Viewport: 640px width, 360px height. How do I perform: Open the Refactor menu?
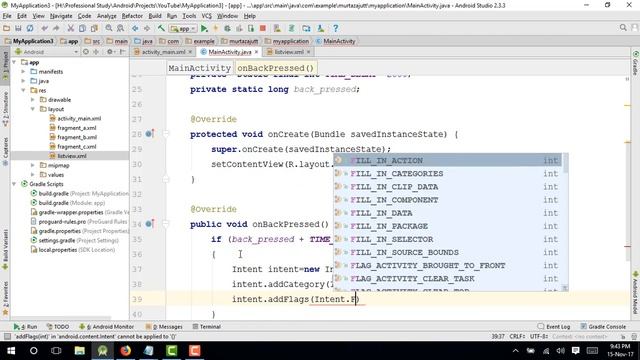[132, 16]
